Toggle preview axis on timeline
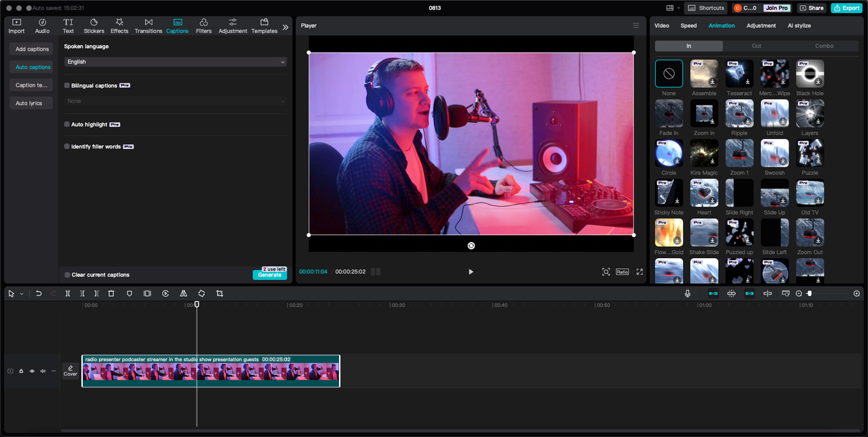Viewport: 868px width, 437px height. (768, 293)
